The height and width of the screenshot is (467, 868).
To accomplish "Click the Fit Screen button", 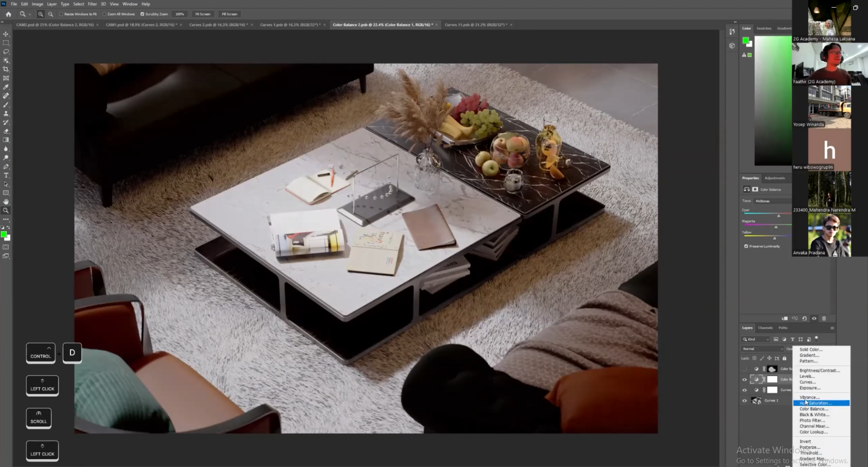I will (x=203, y=14).
